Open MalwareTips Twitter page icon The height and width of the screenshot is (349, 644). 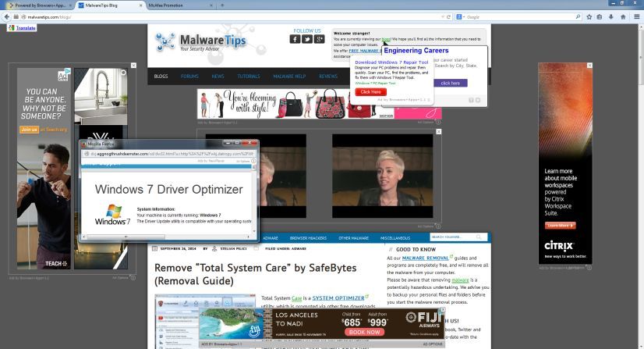pyautogui.click(x=307, y=39)
